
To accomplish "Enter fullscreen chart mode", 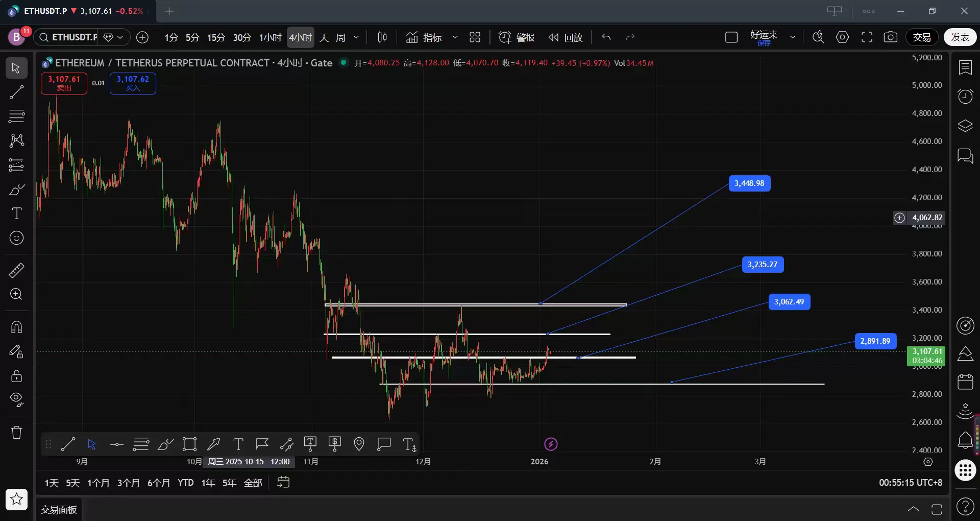I will click(867, 37).
